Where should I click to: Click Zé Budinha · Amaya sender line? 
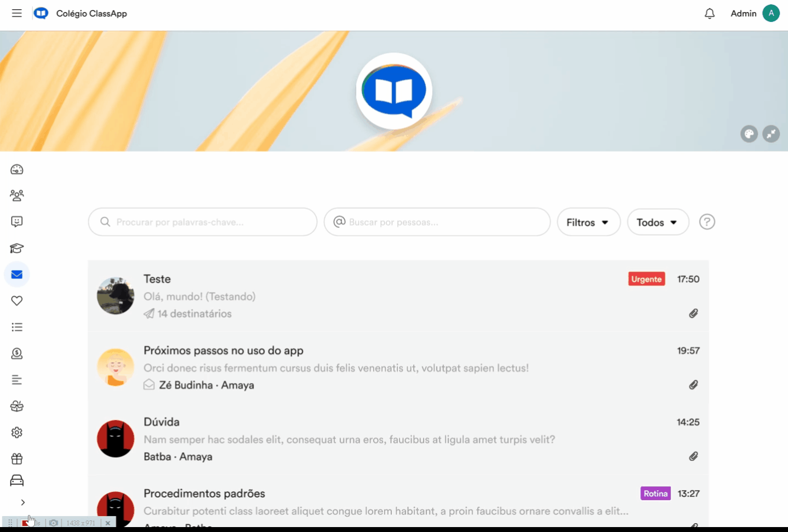point(207,385)
